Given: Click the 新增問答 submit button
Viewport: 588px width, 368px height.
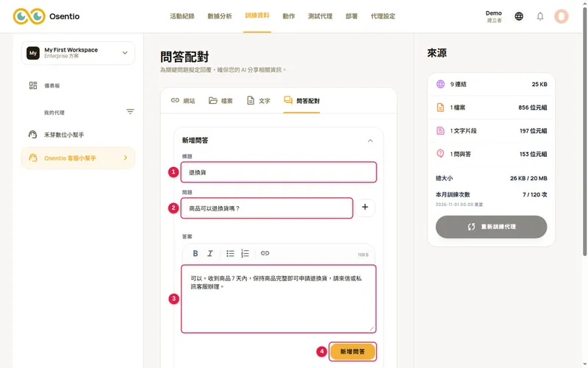Looking at the screenshot, I should pos(353,352).
